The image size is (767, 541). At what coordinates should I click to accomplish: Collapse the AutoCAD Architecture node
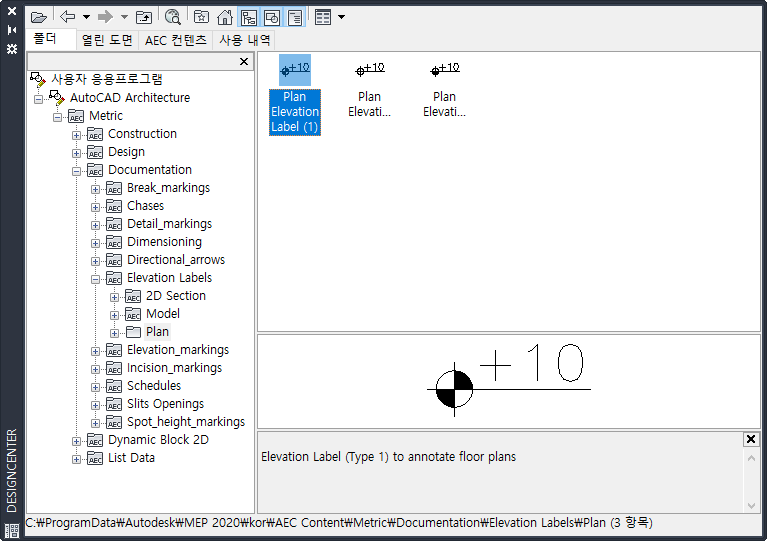pyautogui.click(x=38, y=99)
